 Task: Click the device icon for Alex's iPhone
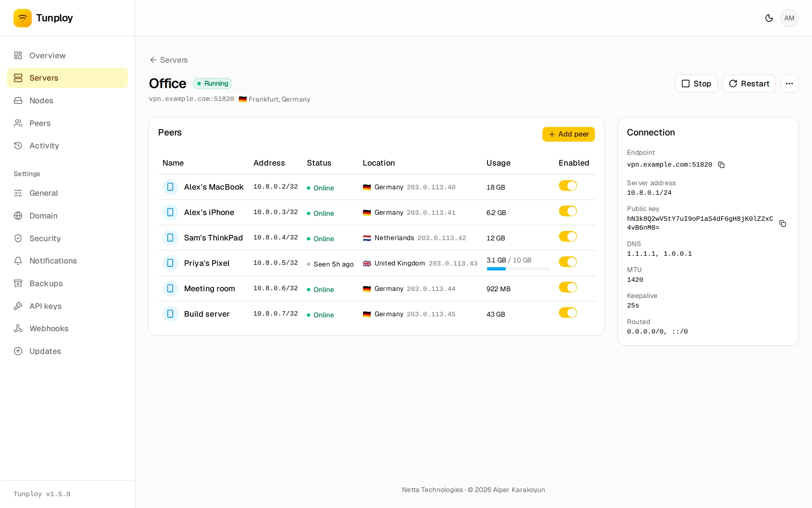(x=170, y=212)
